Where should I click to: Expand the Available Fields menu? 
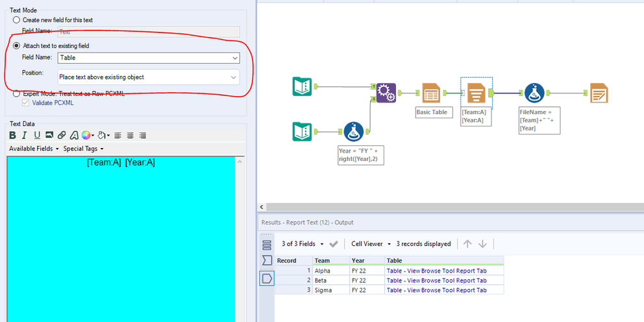pyautogui.click(x=34, y=149)
